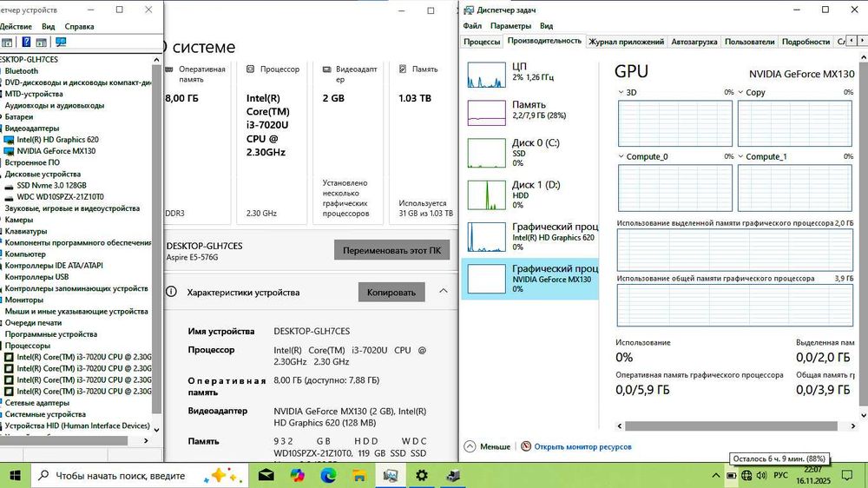
Task: Click Открыть монитор ресурсов link
Action: pyautogui.click(x=582, y=446)
